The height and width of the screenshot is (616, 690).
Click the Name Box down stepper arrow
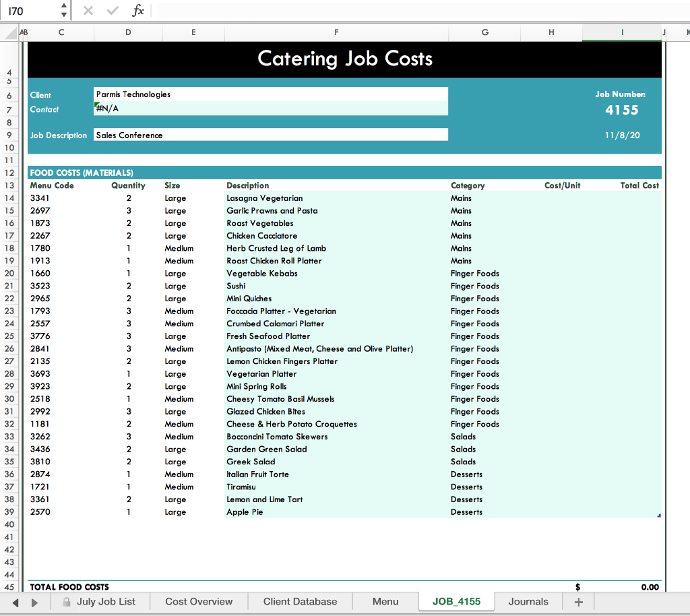pyautogui.click(x=64, y=14)
